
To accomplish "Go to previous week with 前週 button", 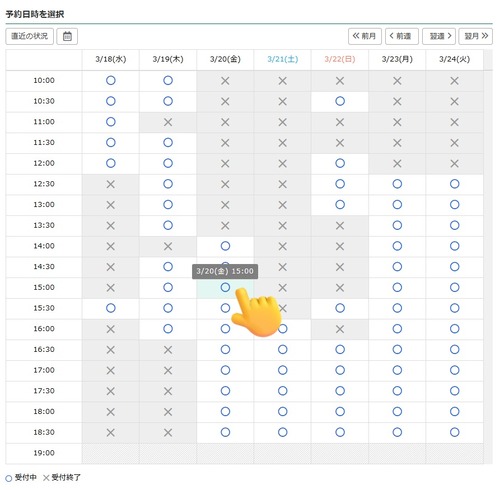I will coord(402,36).
